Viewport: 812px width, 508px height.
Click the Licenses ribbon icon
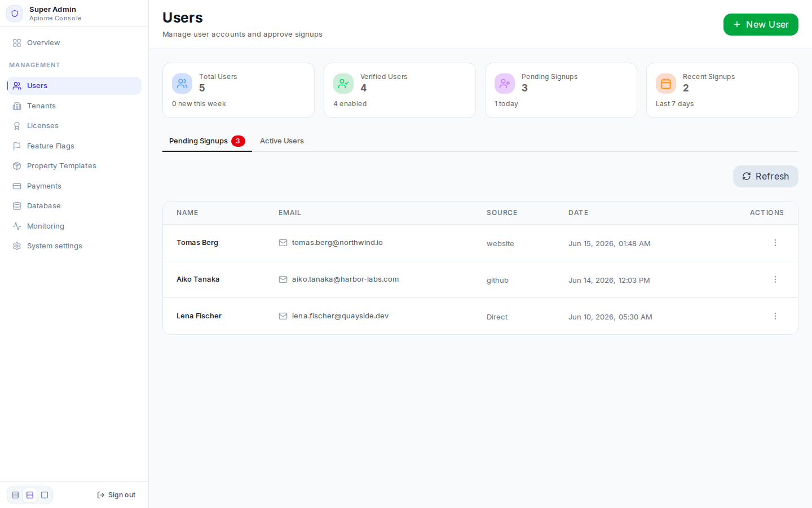[x=17, y=126]
